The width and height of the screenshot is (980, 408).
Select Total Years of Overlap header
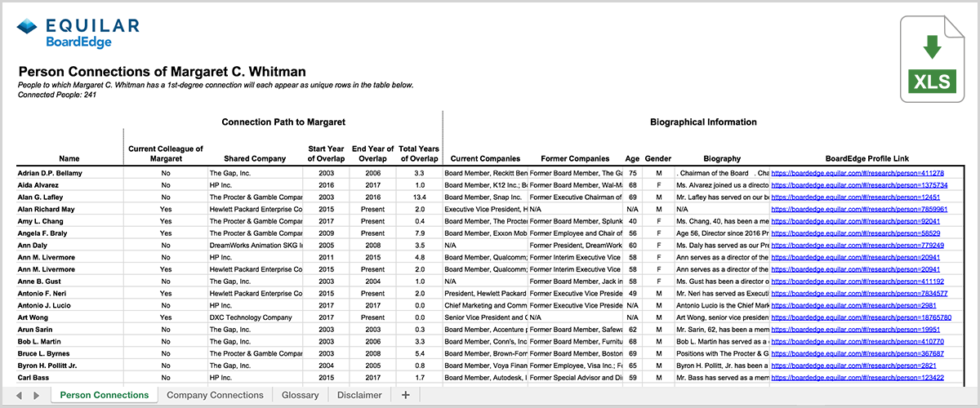tap(418, 153)
